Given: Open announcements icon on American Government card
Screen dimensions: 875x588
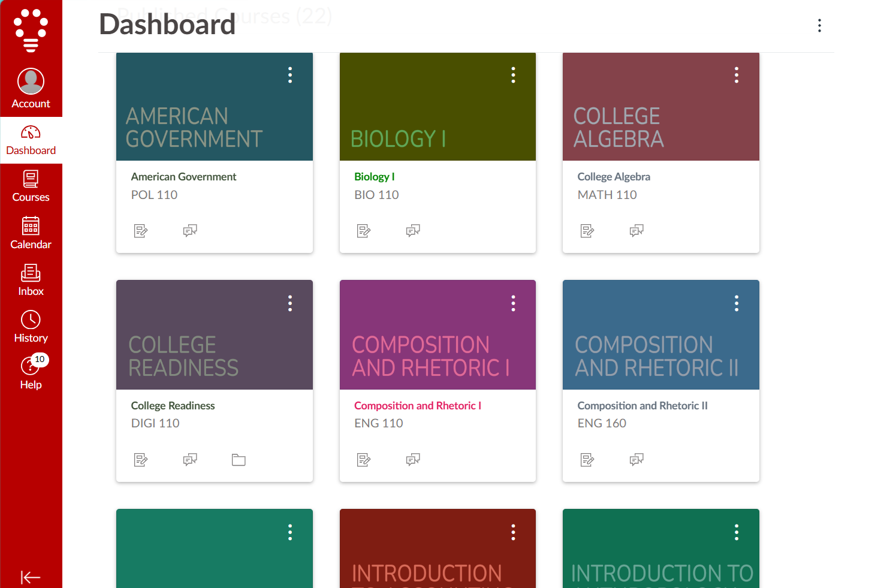Looking at the screenshot, I should [191, 230].
